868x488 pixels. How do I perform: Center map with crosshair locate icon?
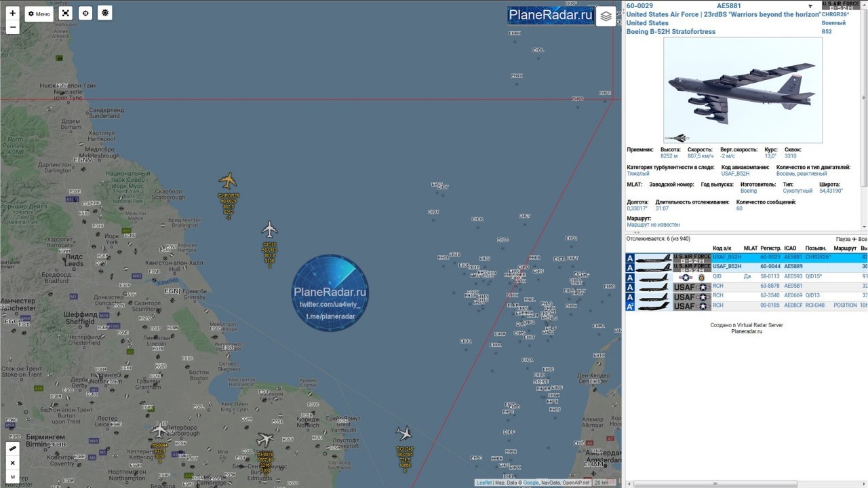[x=85, y=14]
